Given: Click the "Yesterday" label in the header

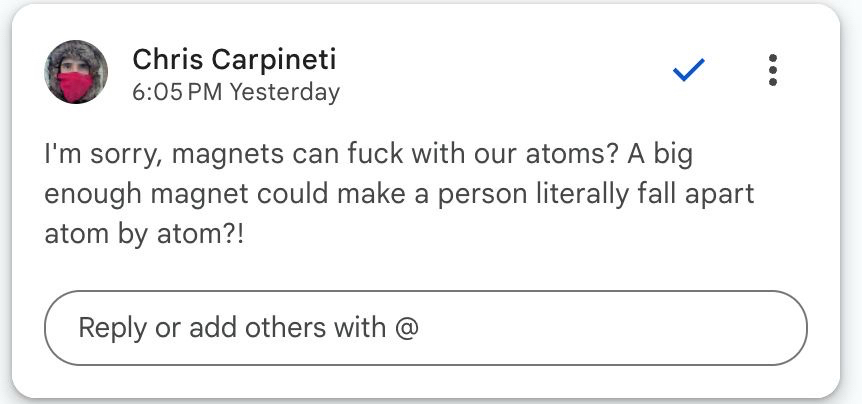Looking at the screenshot, I should click(285, 92).
